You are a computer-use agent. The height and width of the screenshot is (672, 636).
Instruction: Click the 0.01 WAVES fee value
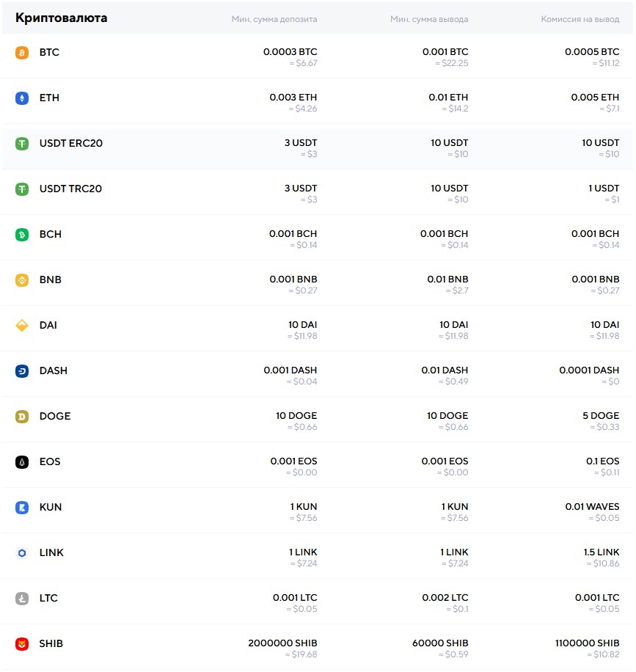pyautogui.click(x=592, y=507)
